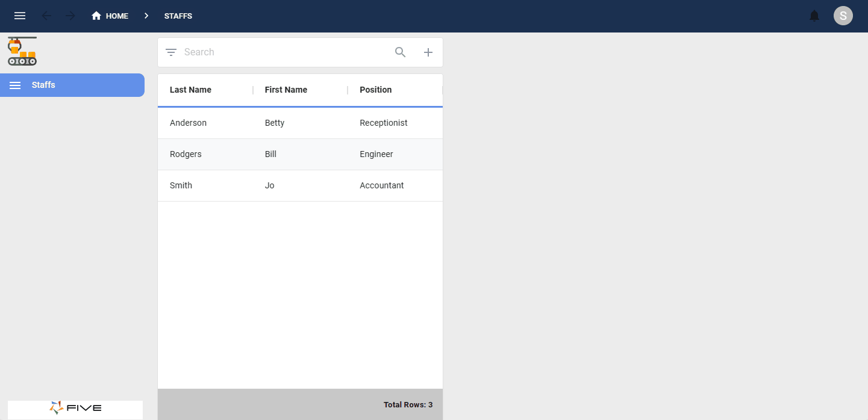The height and width of the screenshot is (420, 868).
Task: Click the Receptionist position cell
Action: tap(384, 123)
